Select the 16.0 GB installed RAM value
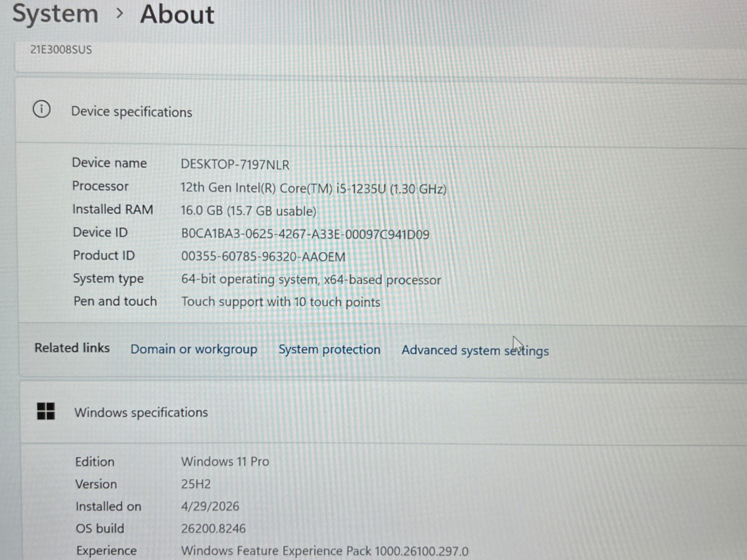Screen dimensions: 747x560 point(248,210)
